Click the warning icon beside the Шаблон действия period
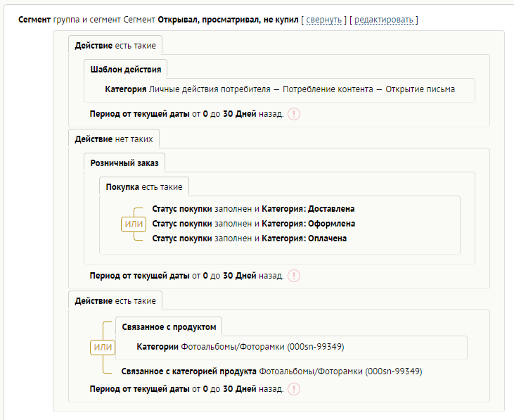The width and height of the screenshot is (514, 420). [294, 114]
